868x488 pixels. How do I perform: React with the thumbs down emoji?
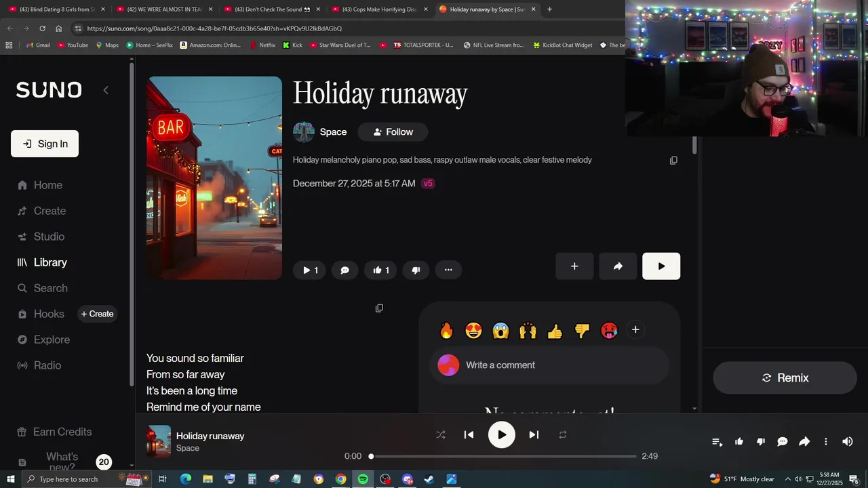(x=582, y=330)
